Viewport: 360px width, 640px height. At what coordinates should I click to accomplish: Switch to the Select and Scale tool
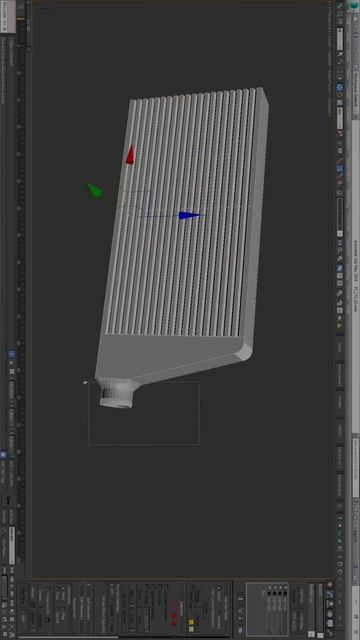click(340, 102)
